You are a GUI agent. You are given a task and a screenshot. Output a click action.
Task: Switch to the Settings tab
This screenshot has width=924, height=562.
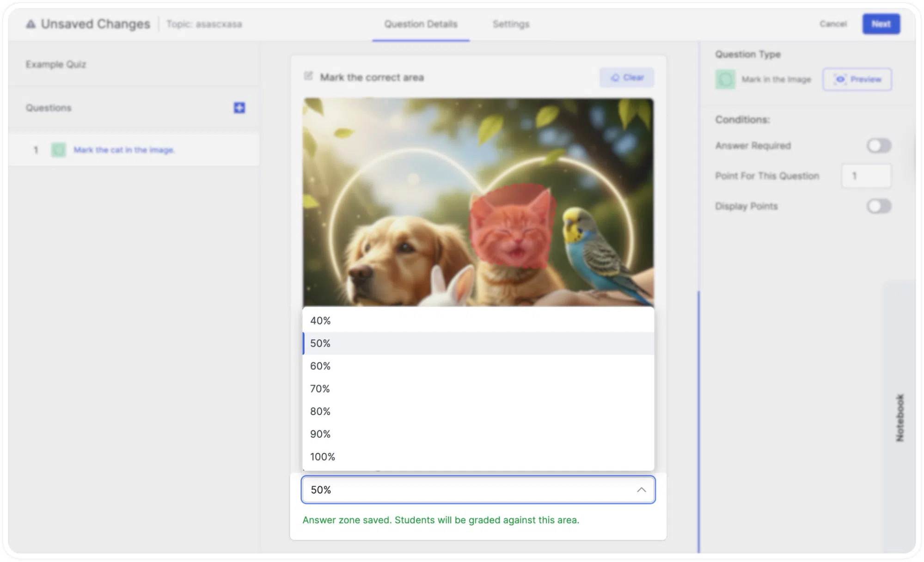511,24
